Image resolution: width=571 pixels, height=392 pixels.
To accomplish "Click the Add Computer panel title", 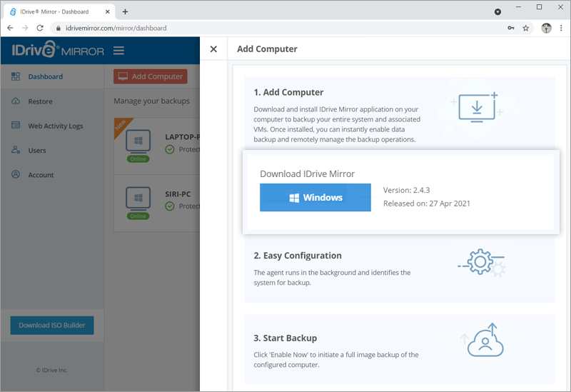I will (267, 49).
